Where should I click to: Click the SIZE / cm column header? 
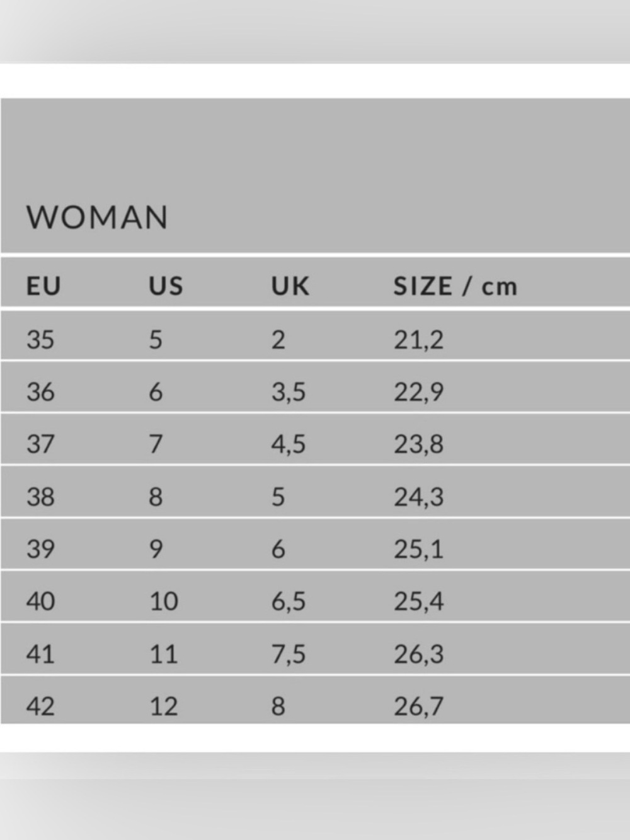(x=455, y=286)
